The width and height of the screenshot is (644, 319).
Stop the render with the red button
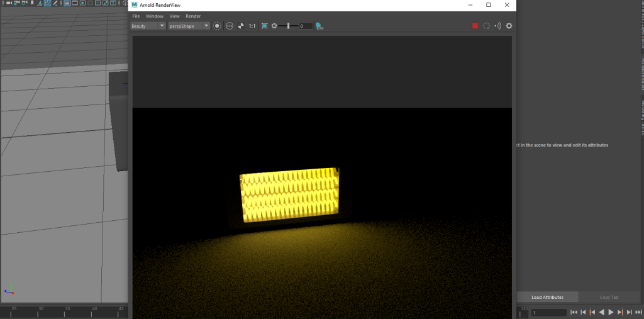pyautogui.click(x=475, y=26)
